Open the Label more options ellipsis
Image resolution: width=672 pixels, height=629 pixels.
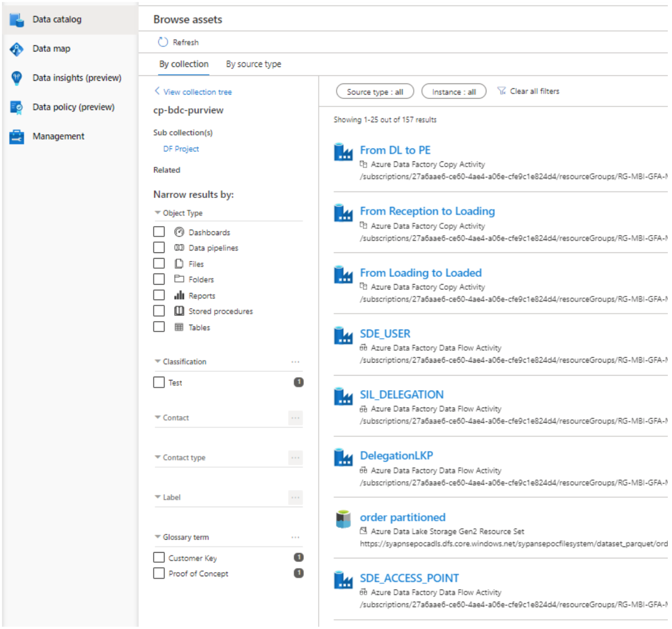coord(295,497)
